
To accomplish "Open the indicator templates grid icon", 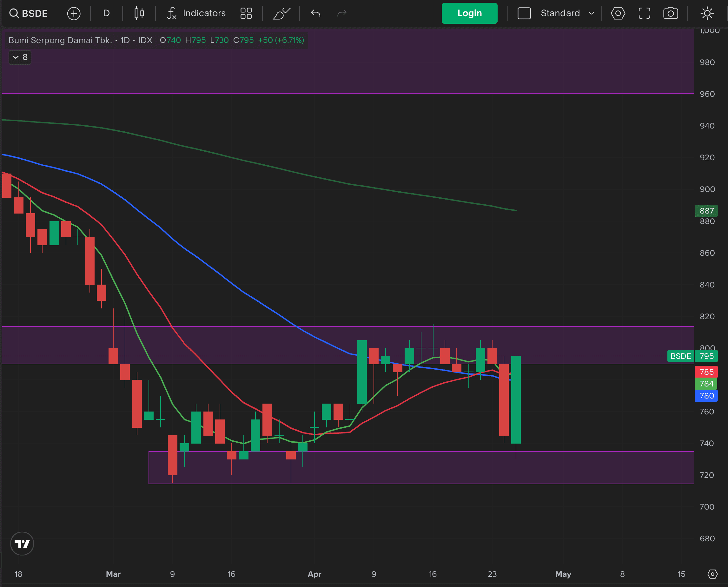I will coord(246,13).
